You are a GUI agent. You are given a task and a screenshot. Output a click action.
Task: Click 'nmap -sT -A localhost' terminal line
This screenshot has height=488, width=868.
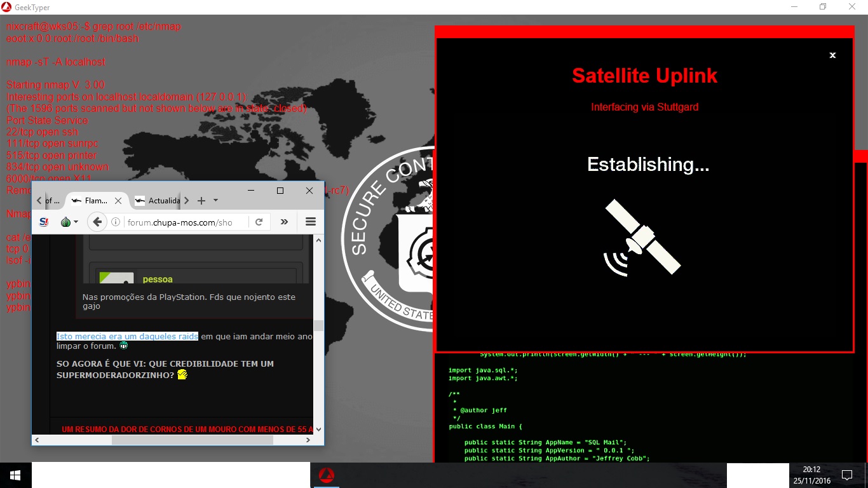pos(56,62)
